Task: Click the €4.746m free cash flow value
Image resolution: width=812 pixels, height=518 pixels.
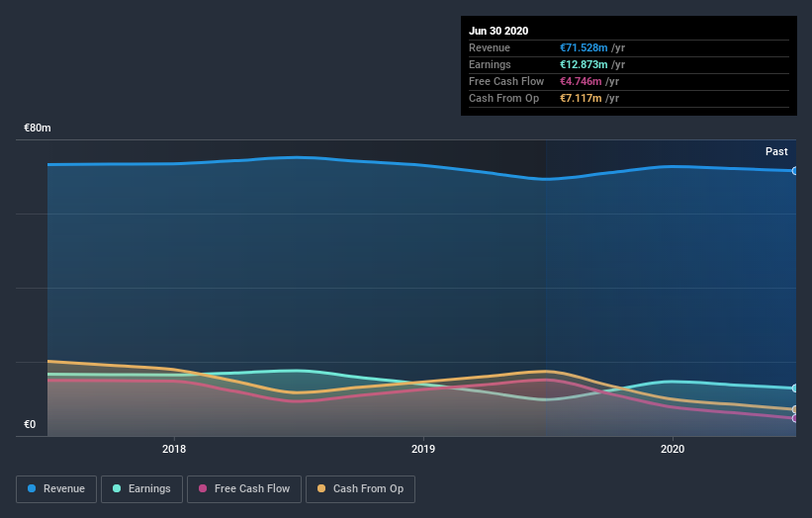Action: tap(581, 82)
